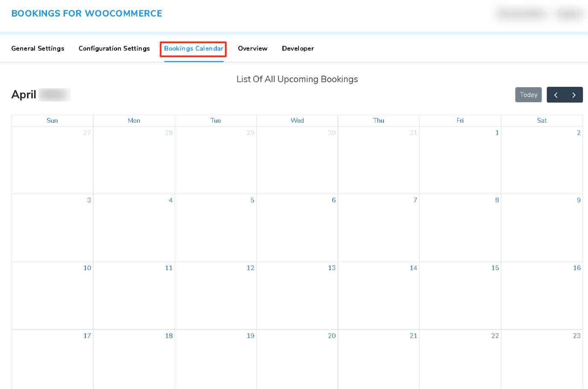The height and width of the screenshot is (389, 588).
Task: Select the Sun column header
Action: point(52,120)
